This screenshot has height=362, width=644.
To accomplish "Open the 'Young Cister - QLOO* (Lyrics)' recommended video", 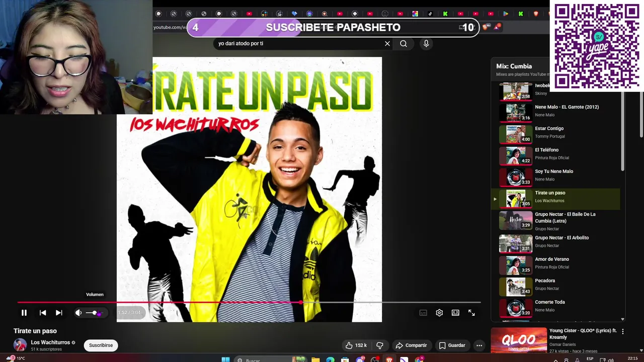I will (583, 334).
